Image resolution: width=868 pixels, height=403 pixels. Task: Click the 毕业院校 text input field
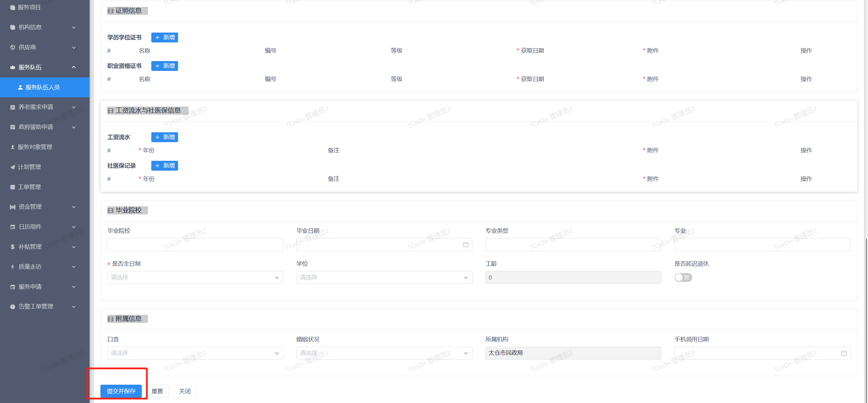coord(195,245)
